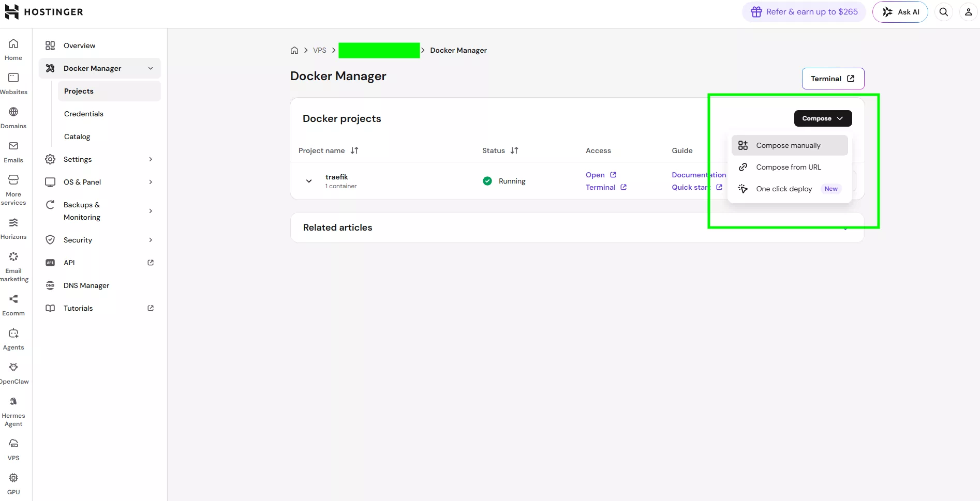Open Emails in the left rail
The image size is (980, 501).
(13, 152)
